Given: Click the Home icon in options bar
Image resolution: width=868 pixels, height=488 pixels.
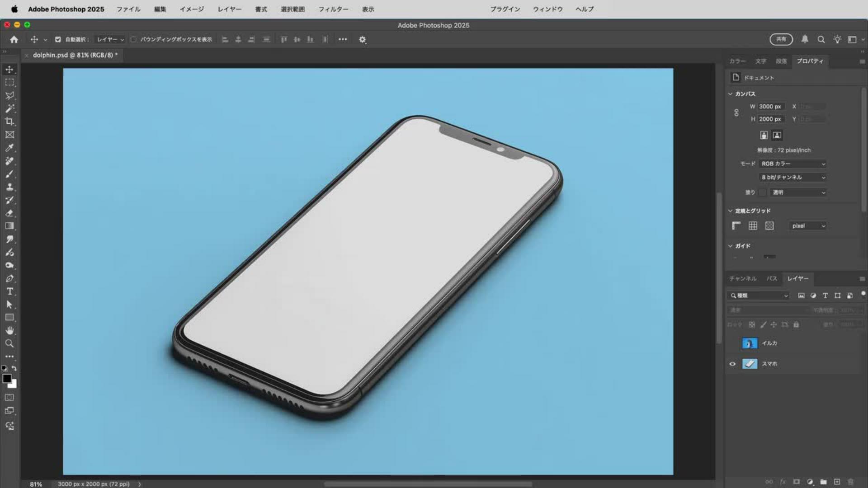Looking at the screenshot, I should (x=14, y=39).
